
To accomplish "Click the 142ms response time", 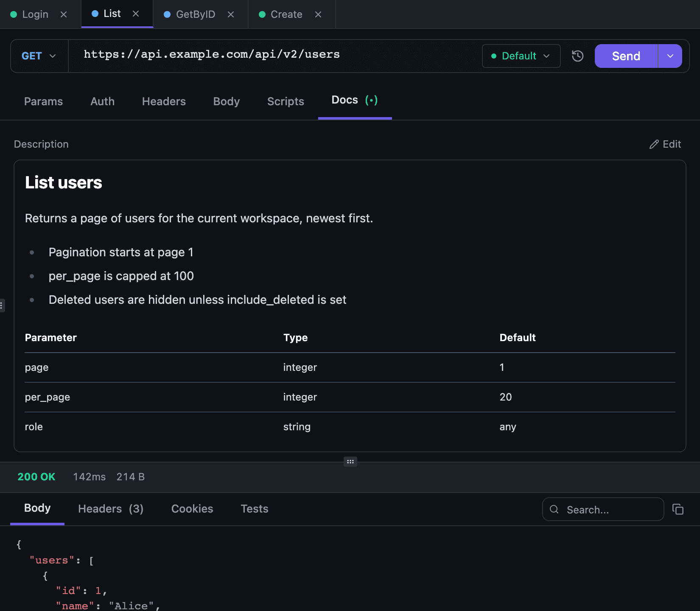I will 90,477.
